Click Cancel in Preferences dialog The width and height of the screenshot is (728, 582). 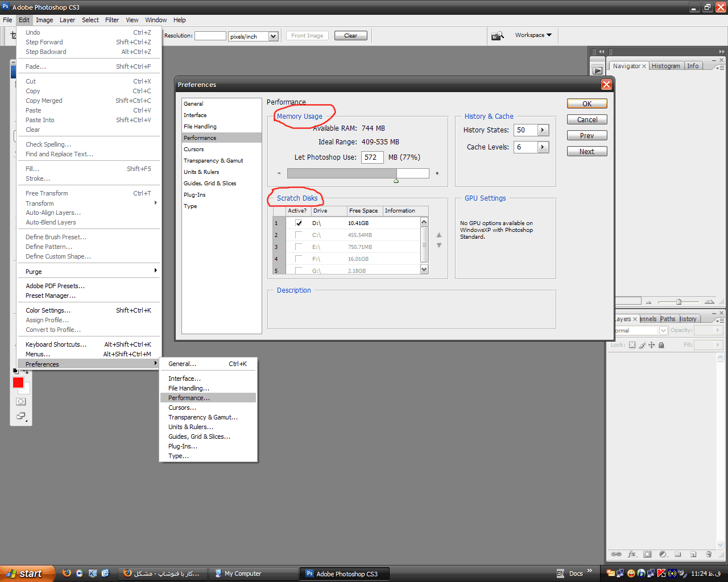pyautogui.click(x=587, y=119)
